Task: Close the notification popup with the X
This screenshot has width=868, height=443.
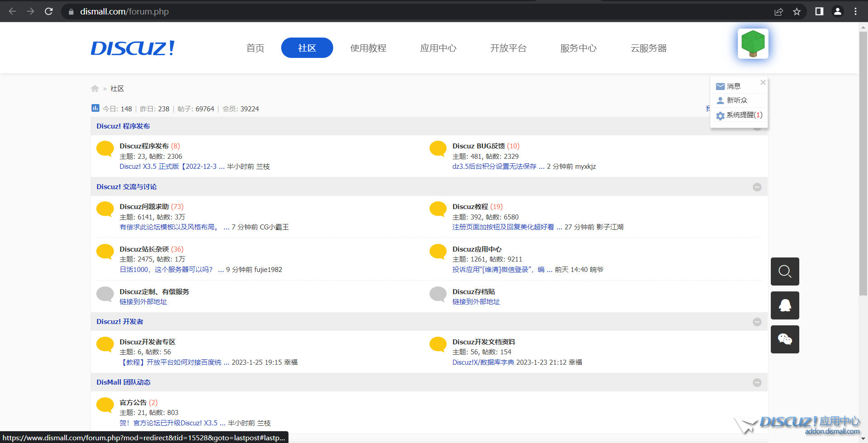Action: (x=763, y=82)
